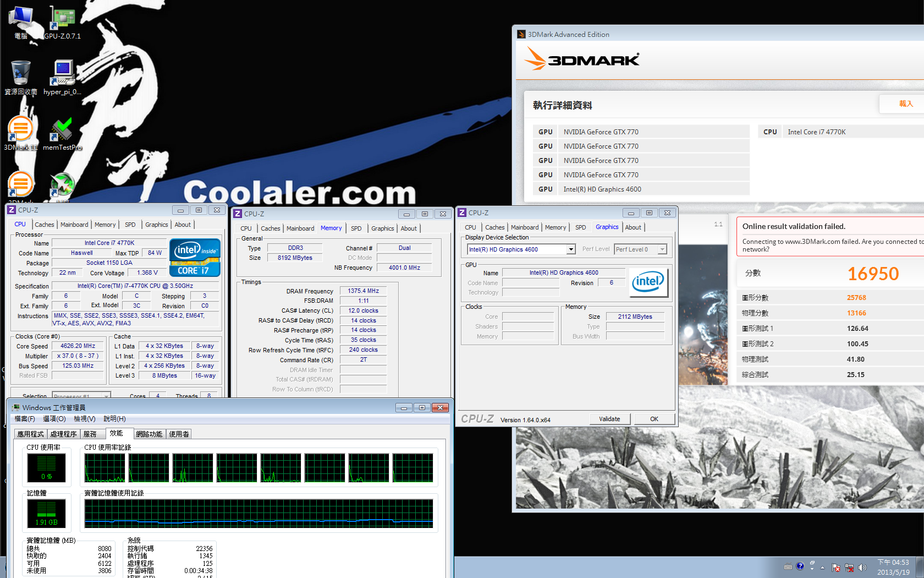Click the 記憶體 meter showing 1.91 GB
Viewport: 924px width, 578px height.
(47, 513)
